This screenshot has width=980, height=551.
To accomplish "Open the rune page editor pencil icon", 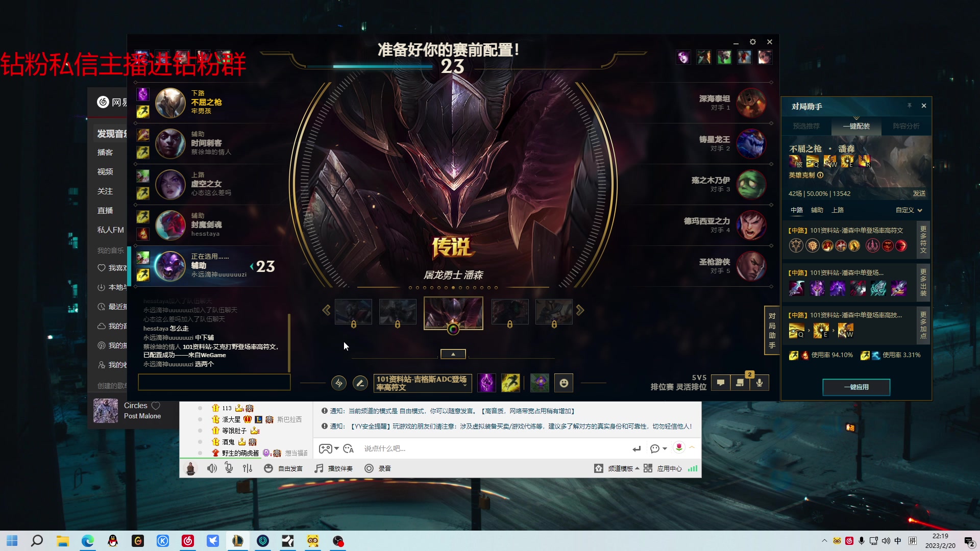I will click(x=360, y=383).
